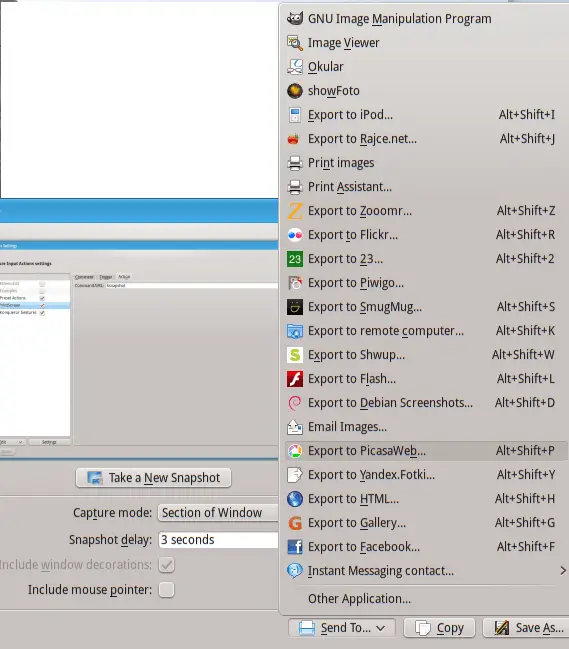
Task: Click the Rajce.net tomato icon
Action: [x=295, y=139]
